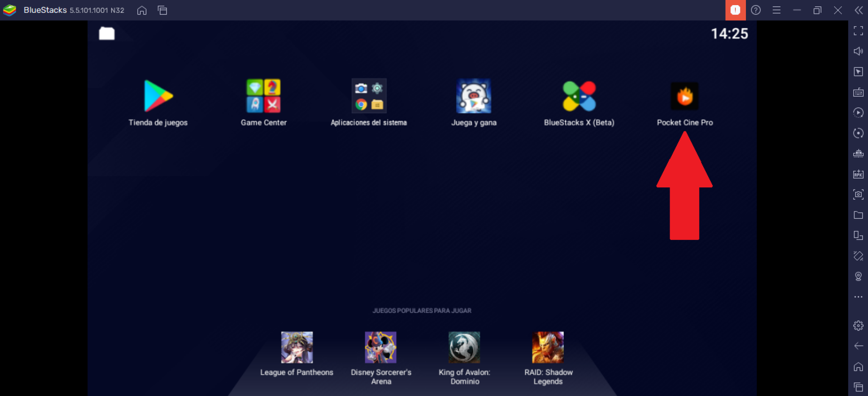Open the Pocket Cine Pro app

tap(684, 97)
